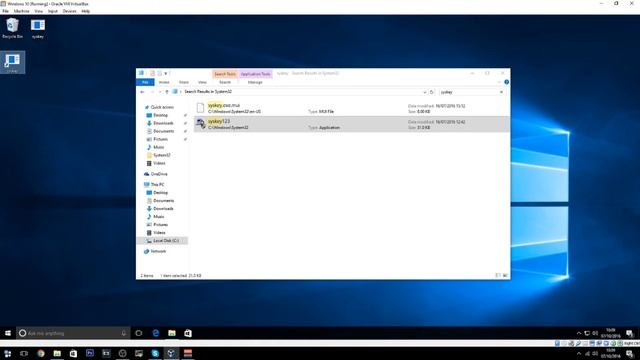Launch Edge from the guest taskbar
640x360 pixels.
pyautogui.click(x=156, y=333)
